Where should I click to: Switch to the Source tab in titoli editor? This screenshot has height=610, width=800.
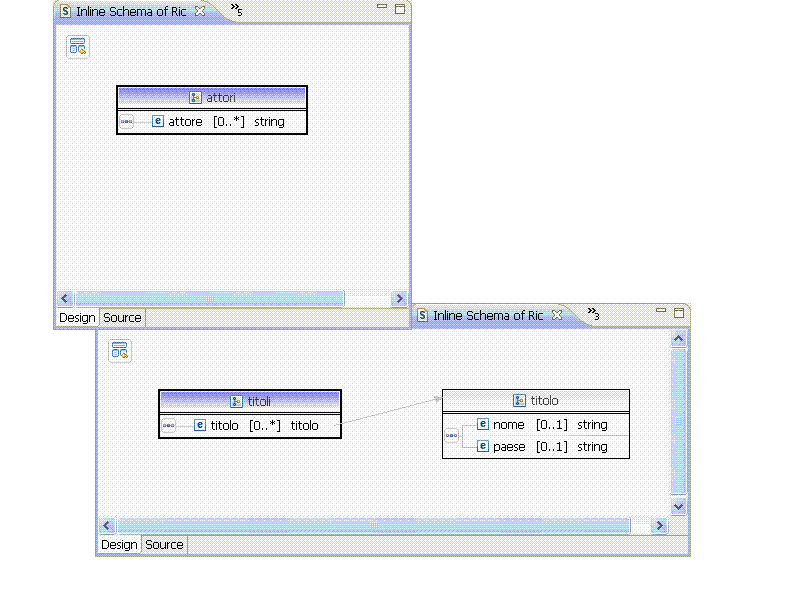(164, 545)
